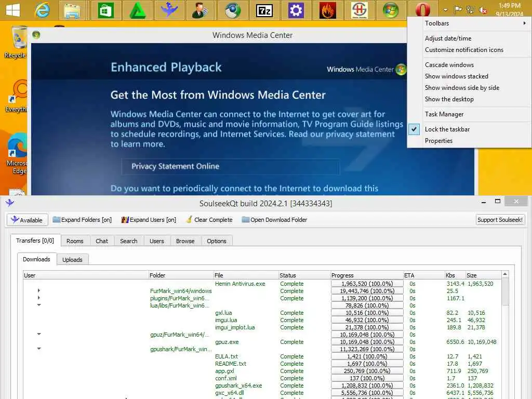Image resolution: width=532 pixels, height=399 pixels.
Task: Switch to Soulseek bird taskbar icon
Action: 169,10
